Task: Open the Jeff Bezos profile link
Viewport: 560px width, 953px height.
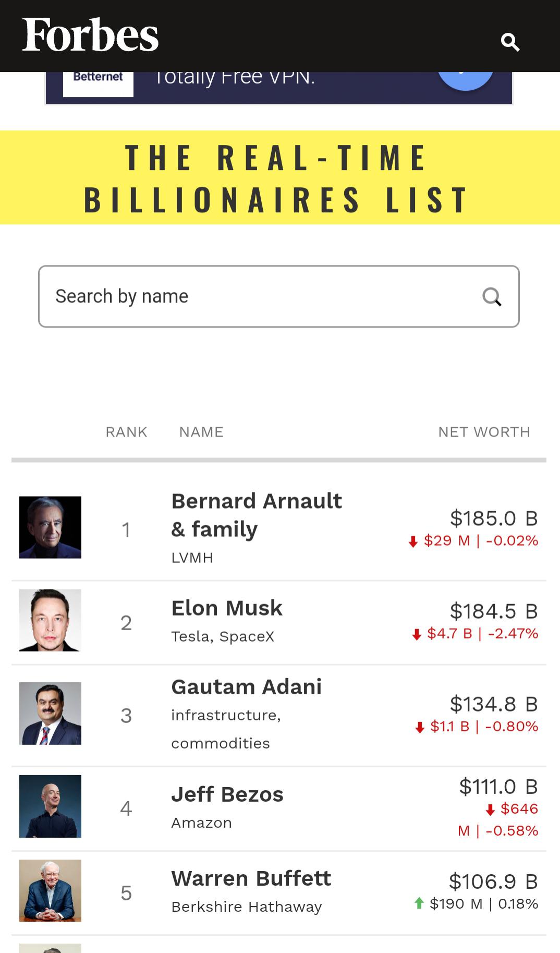Action: tap(227, 794)
